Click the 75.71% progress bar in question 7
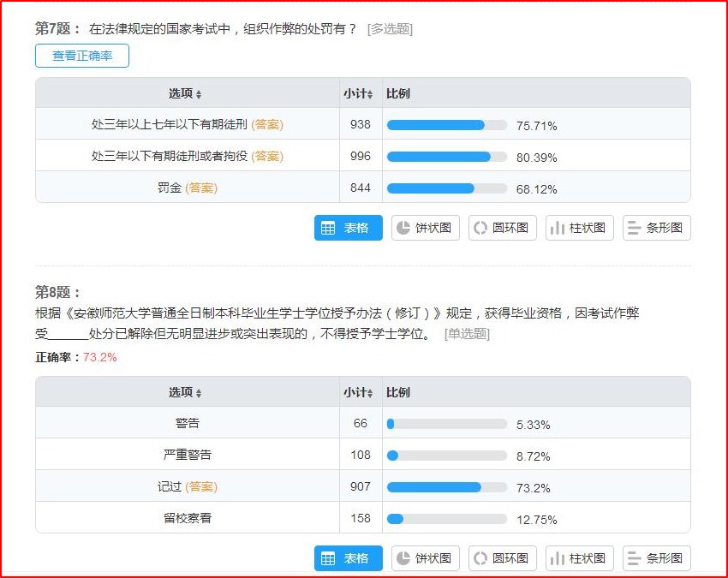The image size is (728, 578). click(x=446, y=125)
